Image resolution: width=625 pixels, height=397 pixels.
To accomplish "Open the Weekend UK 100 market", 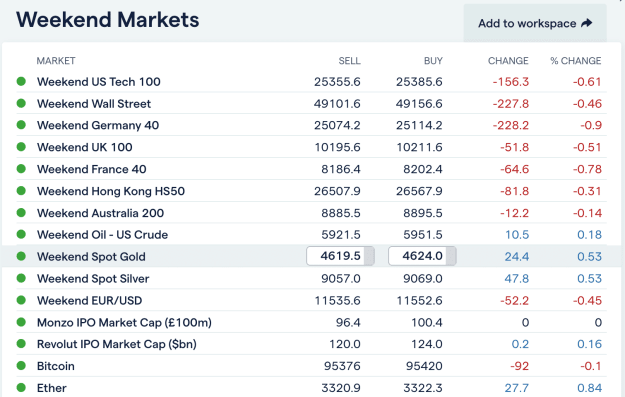I will pos(85,147).
